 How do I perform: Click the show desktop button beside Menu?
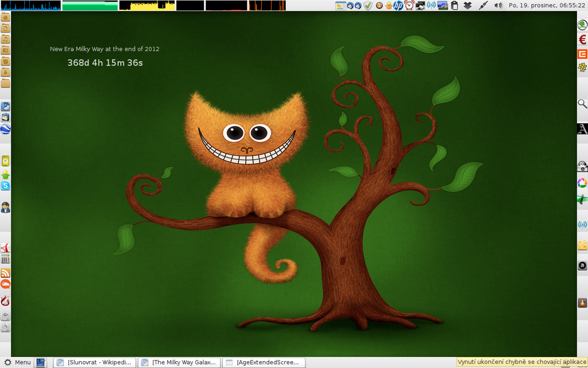[x=41, y=362]
